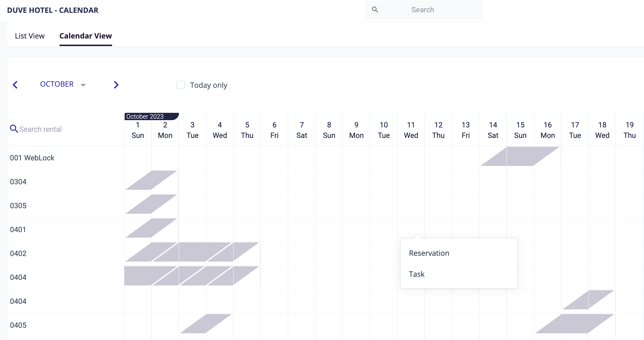Click the 001 WebLock room label
The height and width of the screenshot is (340, 644).
point(32,158)
